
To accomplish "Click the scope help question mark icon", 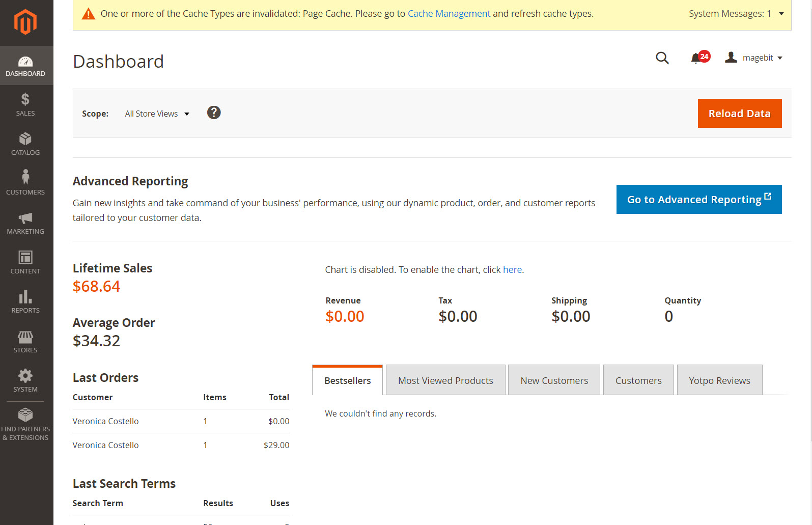I will tap(214, 113).
